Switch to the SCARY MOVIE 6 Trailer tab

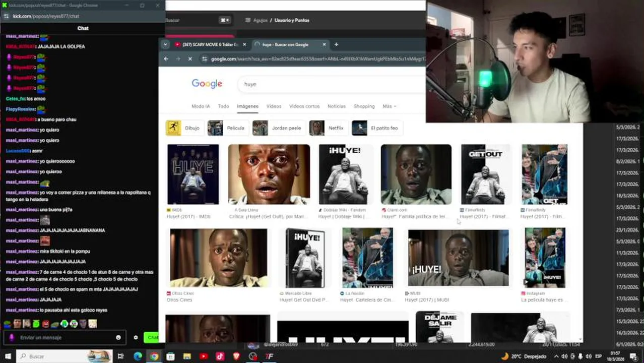(211, 44)
